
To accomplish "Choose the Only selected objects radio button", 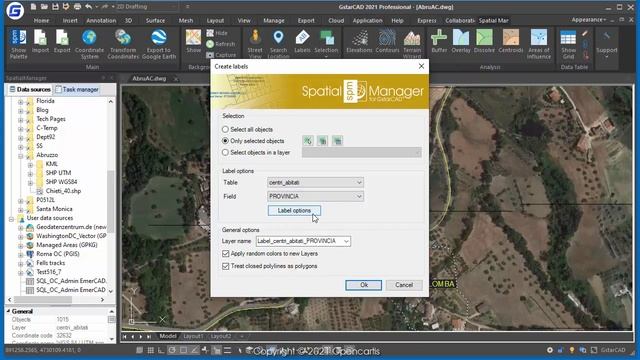I will [x=225, y=141].
